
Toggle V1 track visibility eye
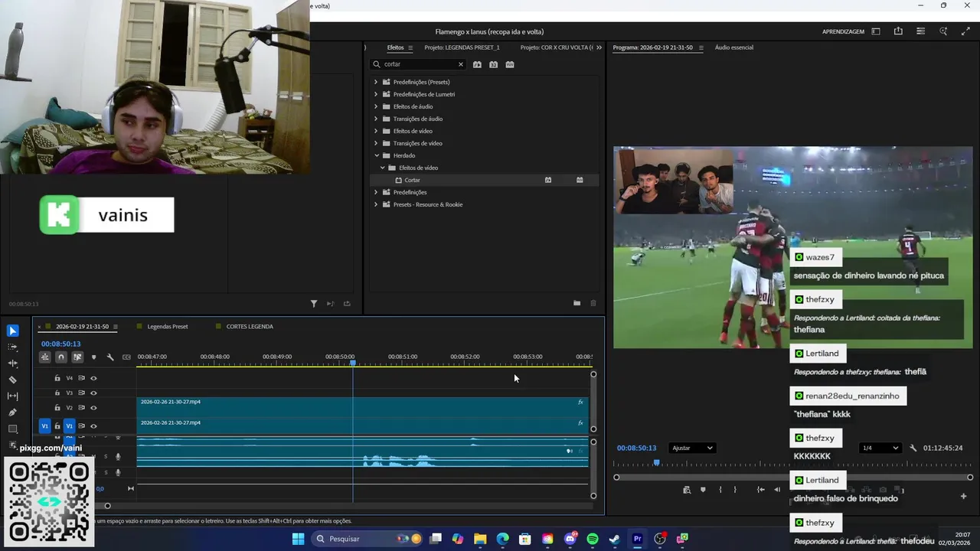point(93,426)
